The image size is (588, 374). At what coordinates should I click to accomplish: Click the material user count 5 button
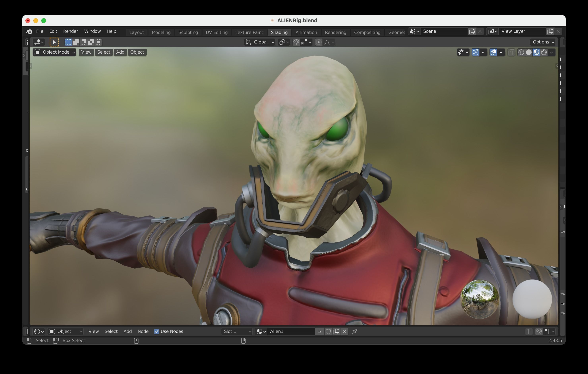tap(319, 332)
